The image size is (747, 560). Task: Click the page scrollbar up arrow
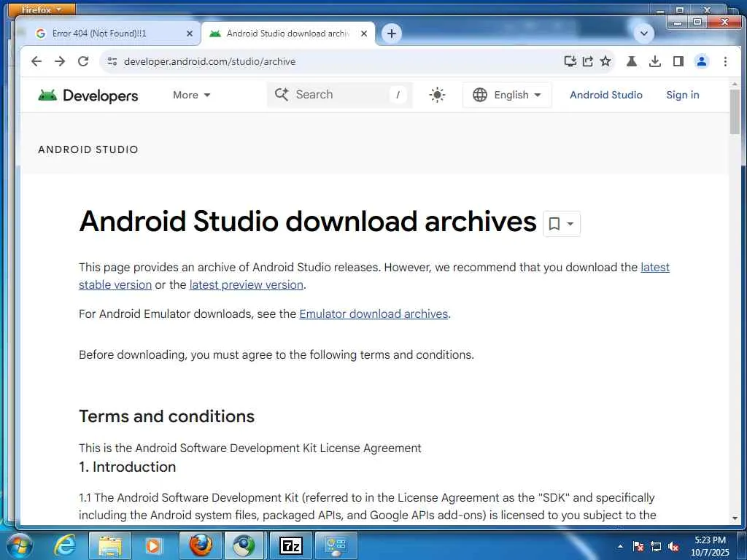point(735,84)
